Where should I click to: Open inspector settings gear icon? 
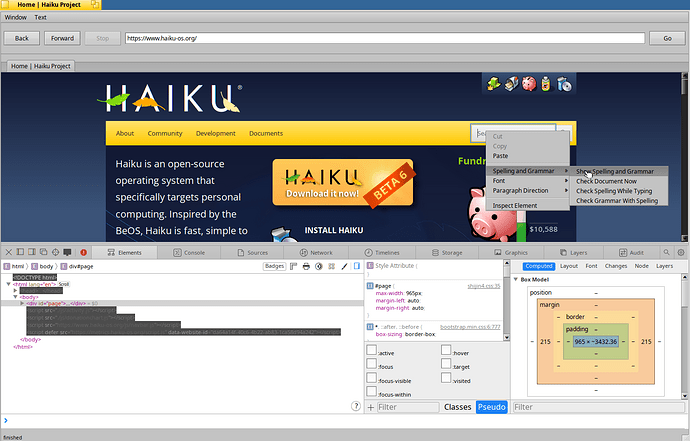(681, 252)
